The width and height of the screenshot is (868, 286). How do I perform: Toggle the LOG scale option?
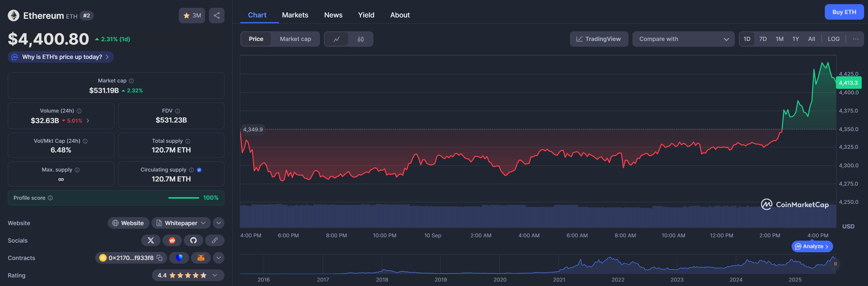pyautogui.click(x=833, y=39)
